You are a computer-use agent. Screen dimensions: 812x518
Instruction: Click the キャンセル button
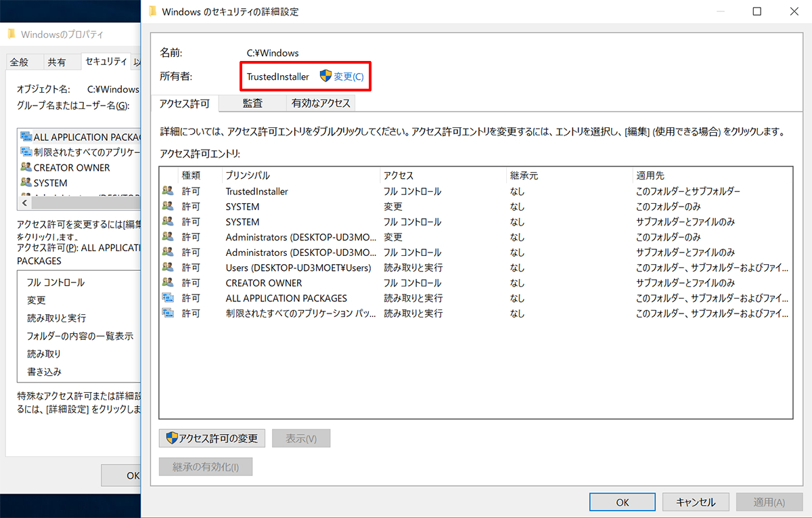click(x=696, y=502)
